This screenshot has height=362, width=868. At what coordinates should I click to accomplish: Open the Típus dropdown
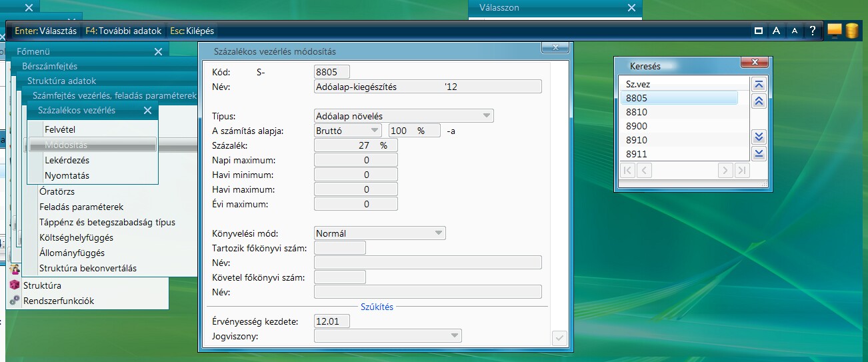(x=487, y=116)
